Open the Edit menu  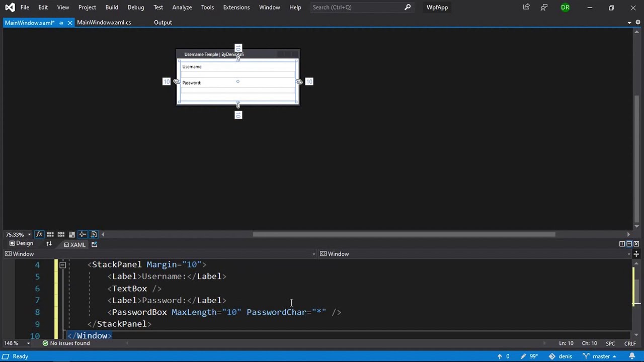pos(43,7)
